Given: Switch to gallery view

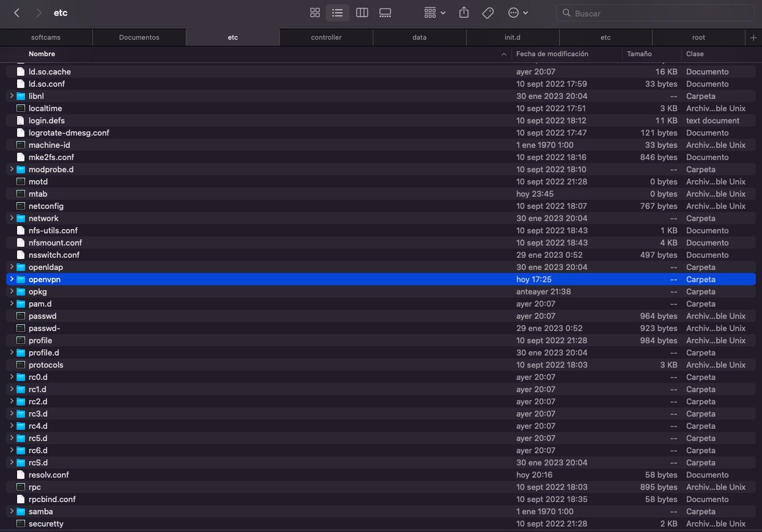Looking at the screenshot, I should pos(385,13).
